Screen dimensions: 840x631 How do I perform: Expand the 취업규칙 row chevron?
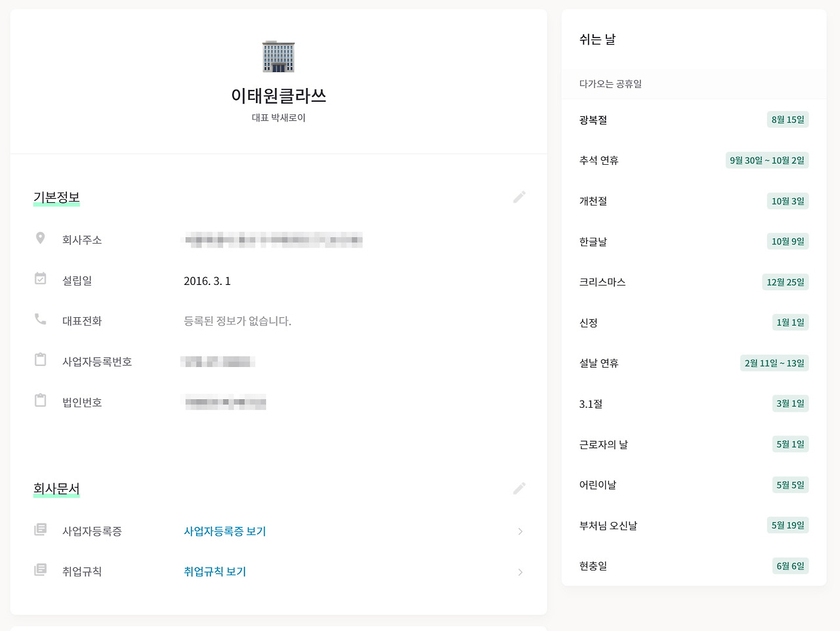point(520,572)
